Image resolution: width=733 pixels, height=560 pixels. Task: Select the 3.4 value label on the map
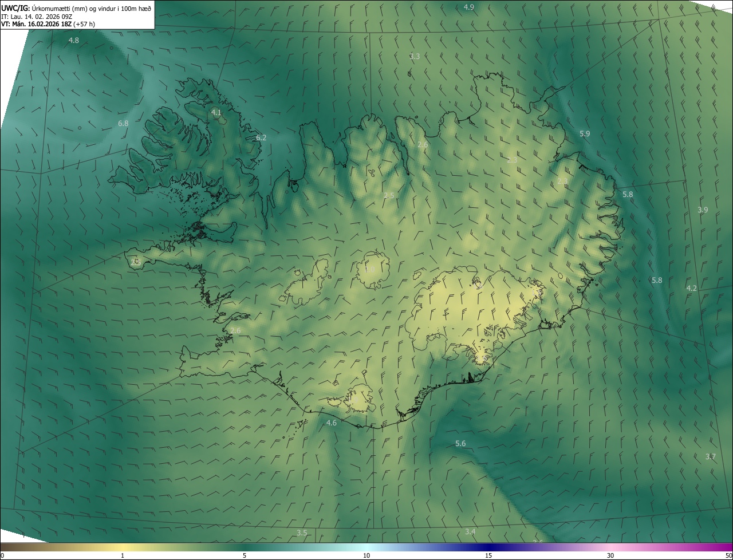pos(470,531)
